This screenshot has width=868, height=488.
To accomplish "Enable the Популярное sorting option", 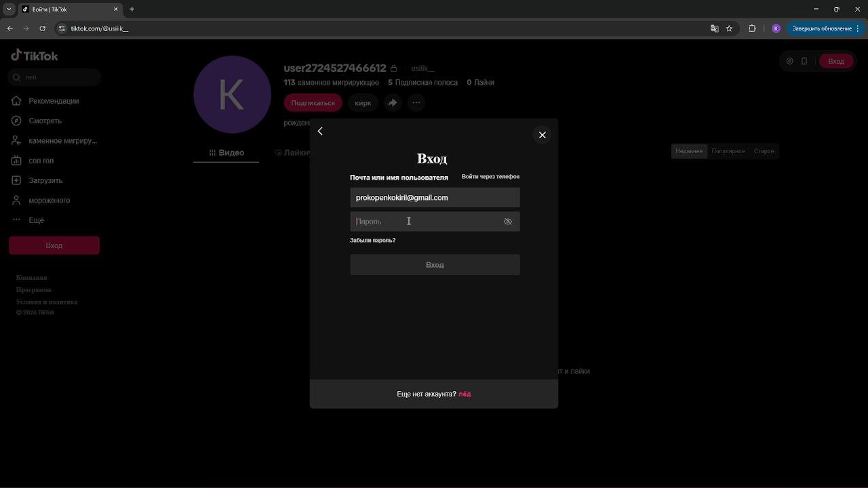I will 728,150.
